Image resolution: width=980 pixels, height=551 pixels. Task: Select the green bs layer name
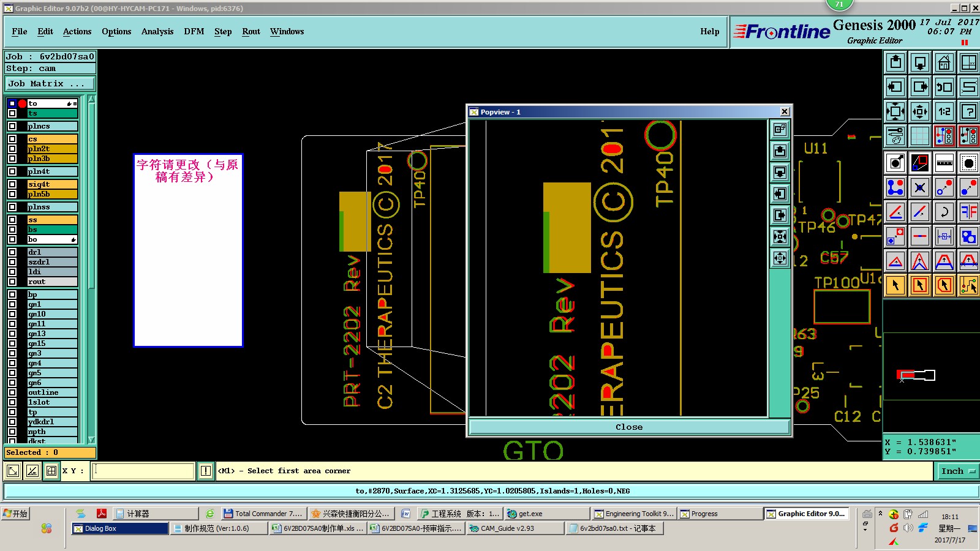coord(52,230)
